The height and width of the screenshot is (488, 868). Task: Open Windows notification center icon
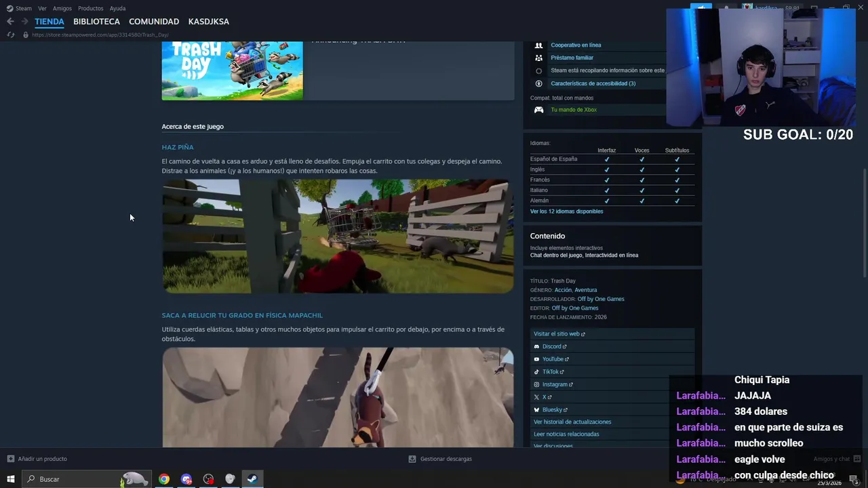854,479
